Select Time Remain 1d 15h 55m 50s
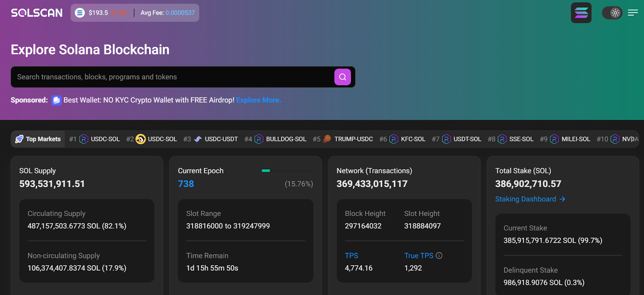This screenshot has width=644, height=295. [212, 268]
